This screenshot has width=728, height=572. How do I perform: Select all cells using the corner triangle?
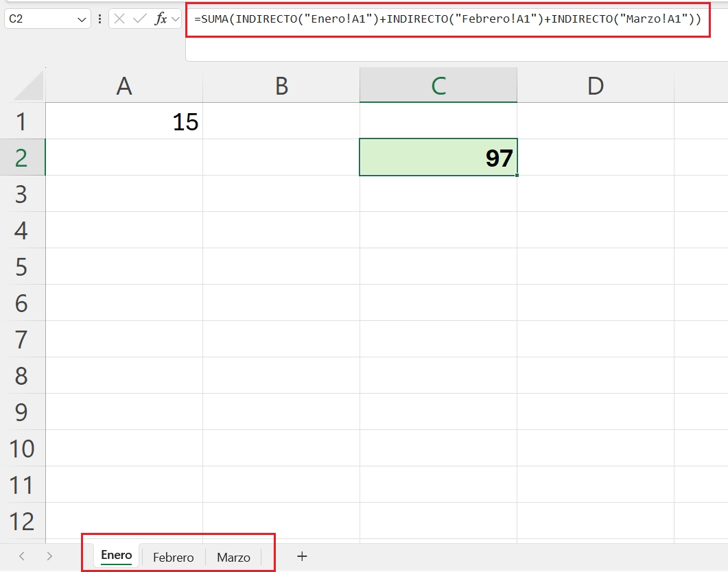[28, 86]
